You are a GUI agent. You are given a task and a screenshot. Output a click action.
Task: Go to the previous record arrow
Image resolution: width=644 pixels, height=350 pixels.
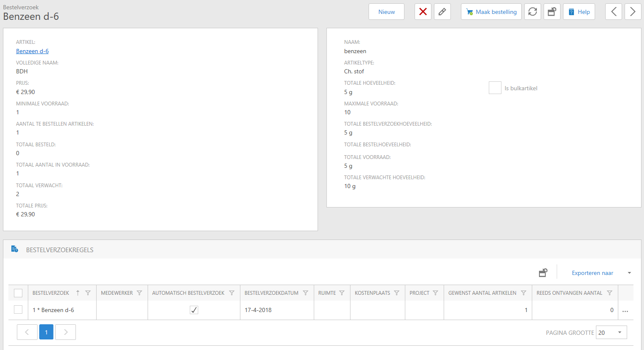(x=614, y=12)
